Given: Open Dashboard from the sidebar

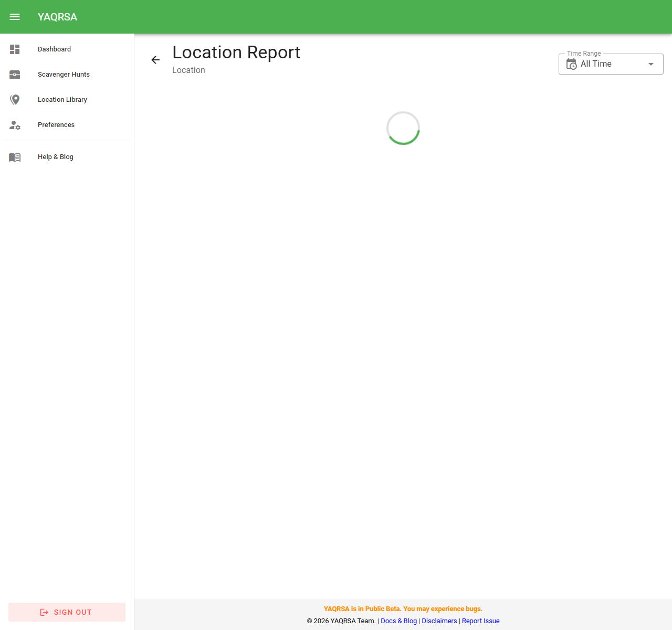Looking at the screenshot, I should pos(67,49).
